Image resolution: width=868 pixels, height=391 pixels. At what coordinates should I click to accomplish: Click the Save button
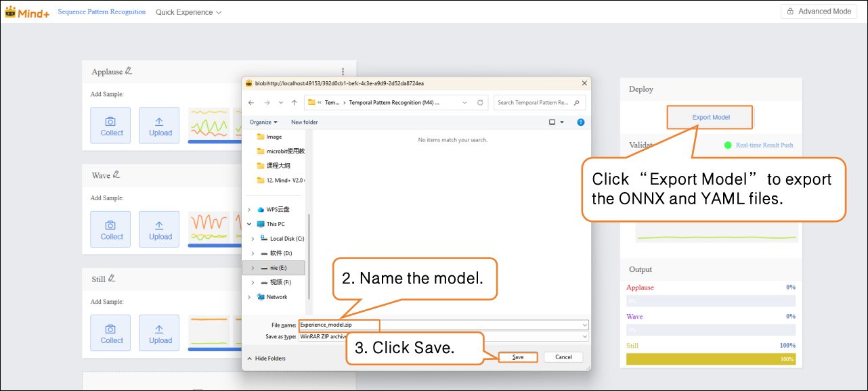[518, 357]
